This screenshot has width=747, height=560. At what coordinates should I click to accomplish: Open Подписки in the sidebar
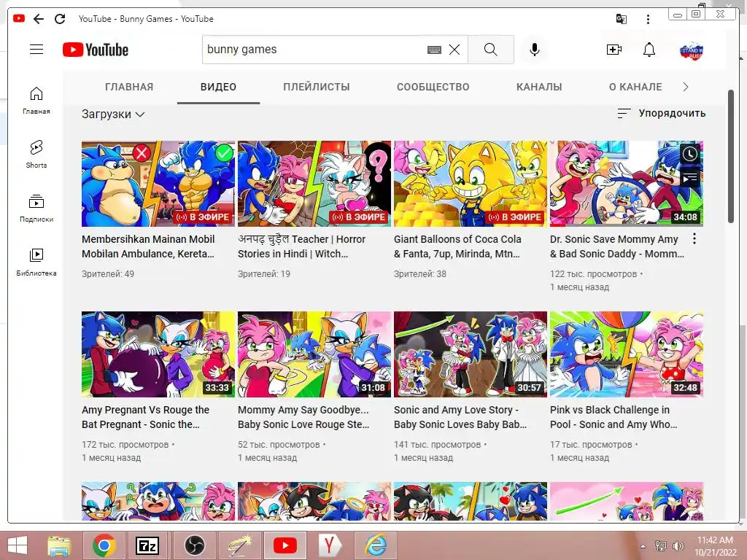pyautogui.click(x=36, y=209)
